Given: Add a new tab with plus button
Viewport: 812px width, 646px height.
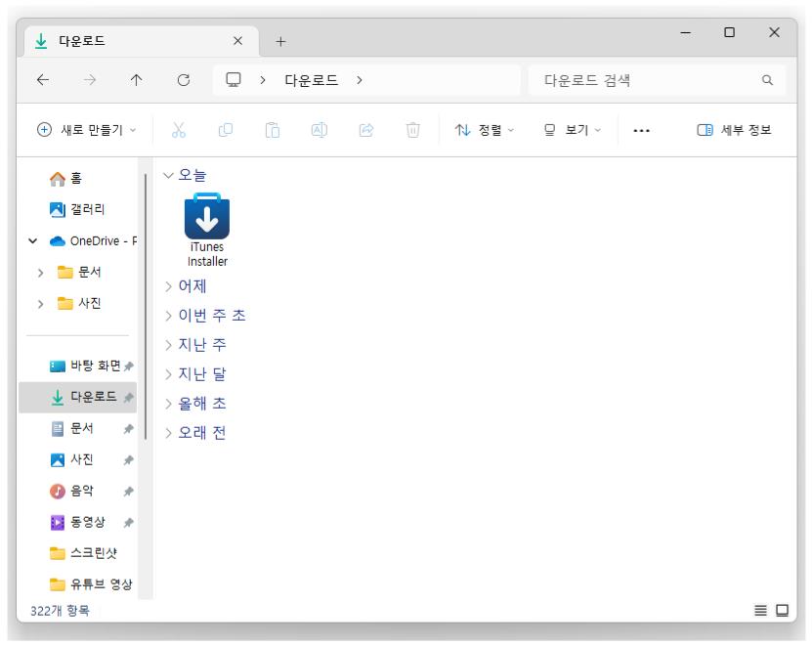Looking at the screenshot, I should point(280,41).
